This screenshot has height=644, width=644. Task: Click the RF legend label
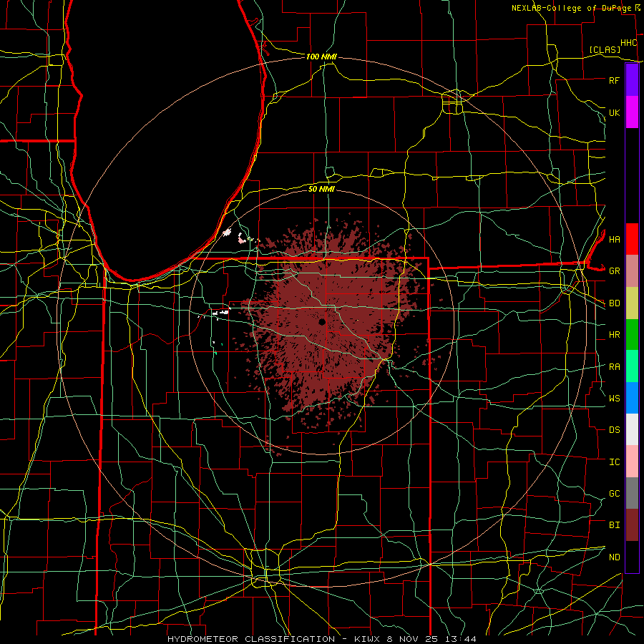tap(614, 80)
